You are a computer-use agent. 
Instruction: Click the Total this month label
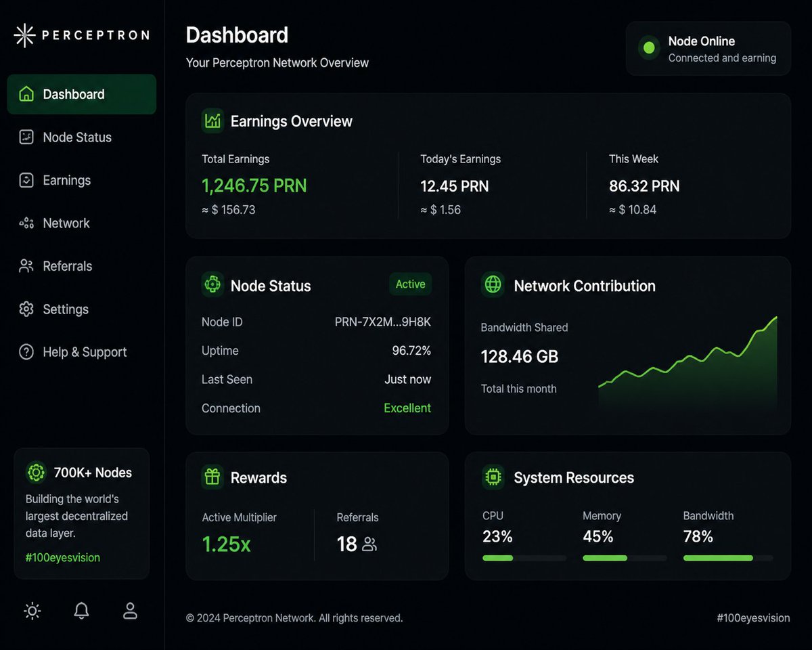tap(519, 389)
